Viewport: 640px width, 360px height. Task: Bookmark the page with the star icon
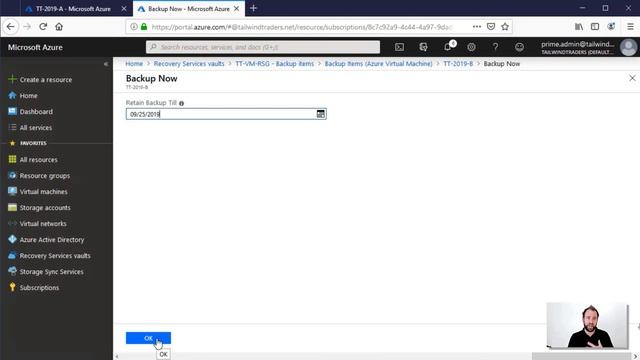(x=505, y=27)
